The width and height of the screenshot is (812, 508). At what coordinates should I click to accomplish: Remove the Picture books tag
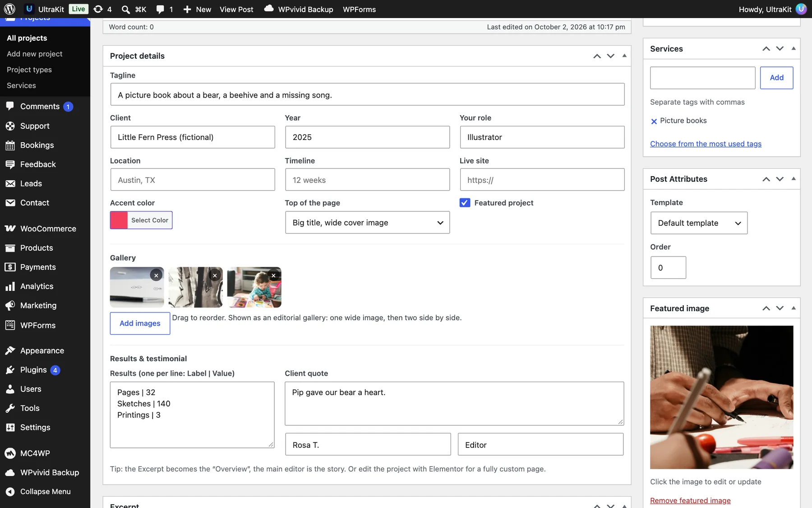(654, 121)
